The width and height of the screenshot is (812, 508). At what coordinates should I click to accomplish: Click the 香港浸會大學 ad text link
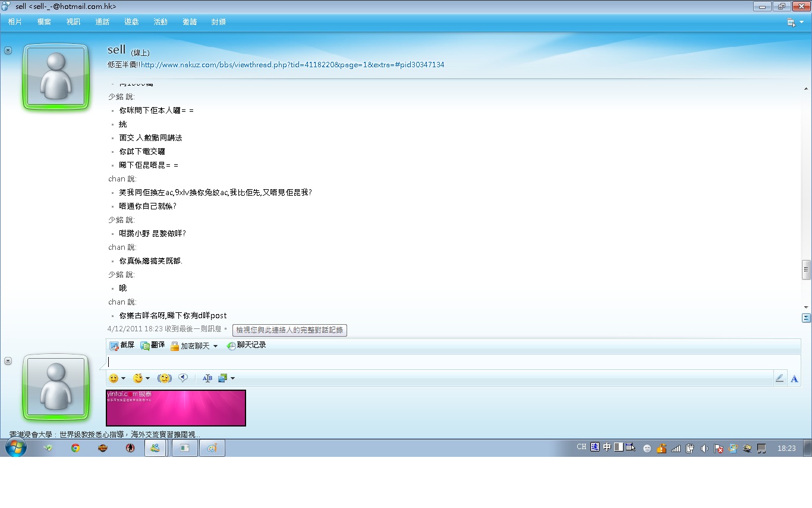pyautogui.click(x=105, y=435)
